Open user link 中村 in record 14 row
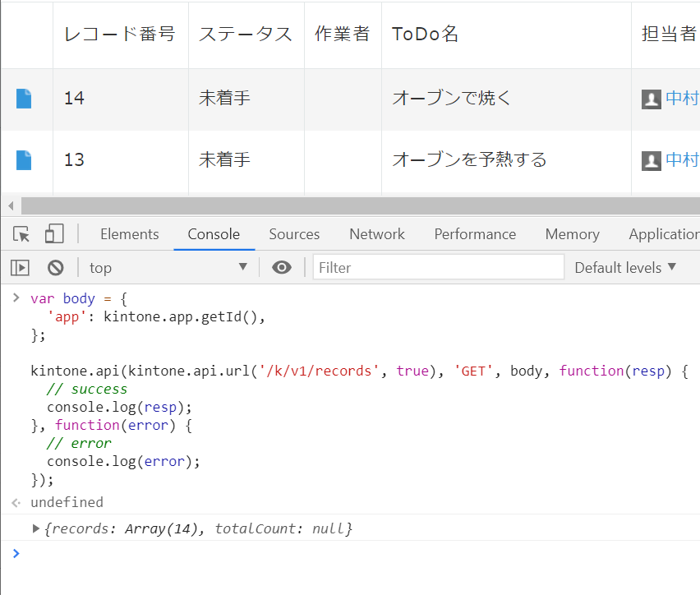Viewport: 700px width, 595px height. [682, 98]
